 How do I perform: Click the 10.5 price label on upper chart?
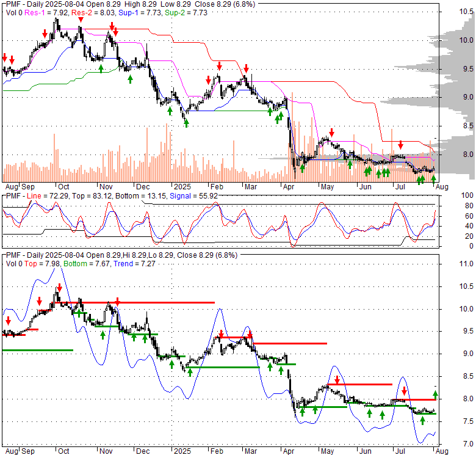[x=466, y=12]
